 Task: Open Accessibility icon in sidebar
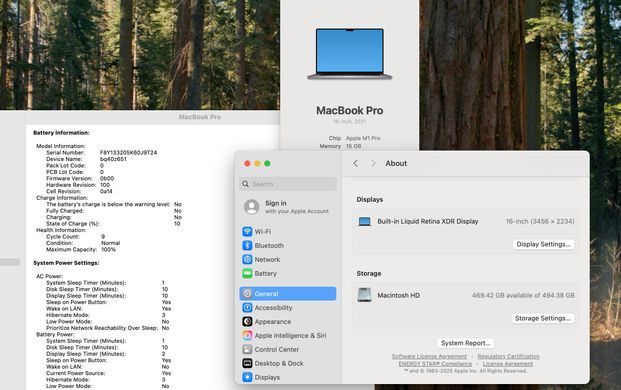click(247, 308)
